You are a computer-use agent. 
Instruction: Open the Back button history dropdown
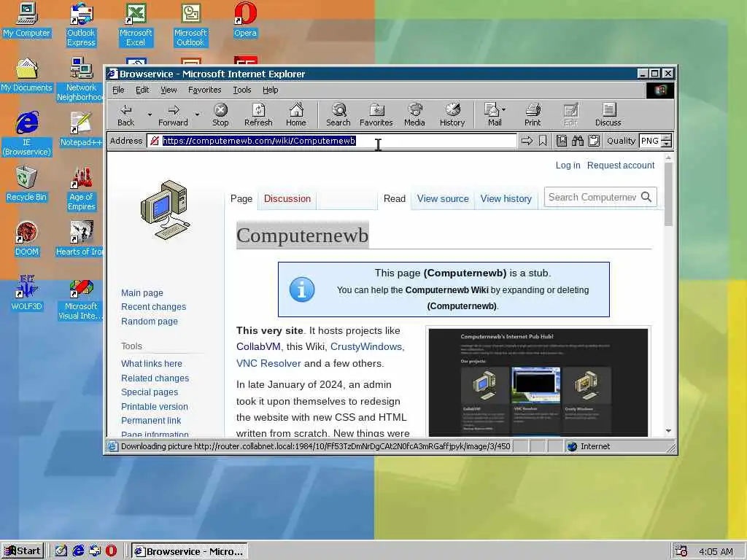pos(149,115)
